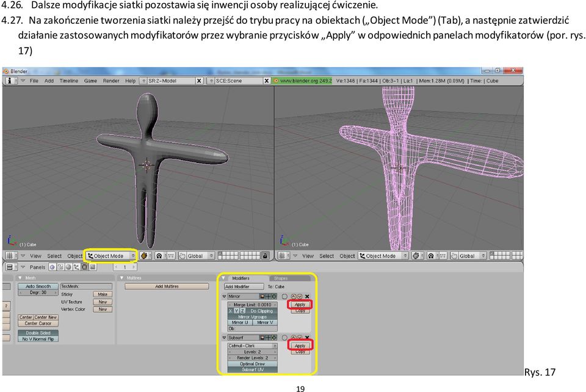Adjust the Merge Limit 0.0010 field

(253, 305)
